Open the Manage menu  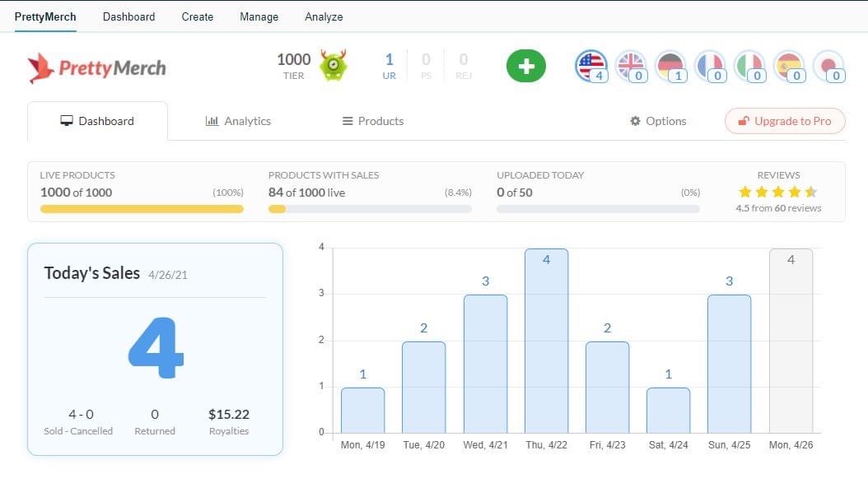click(x=259, y=16)
